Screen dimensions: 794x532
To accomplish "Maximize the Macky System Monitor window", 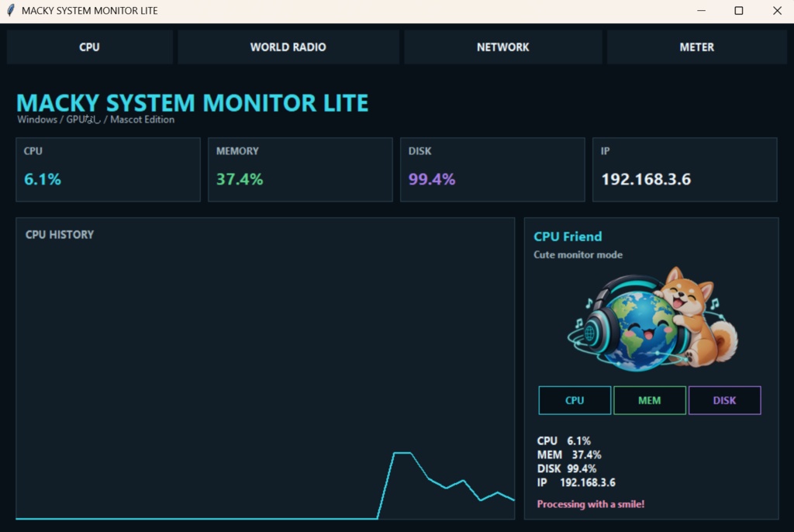I will point(739,11).
